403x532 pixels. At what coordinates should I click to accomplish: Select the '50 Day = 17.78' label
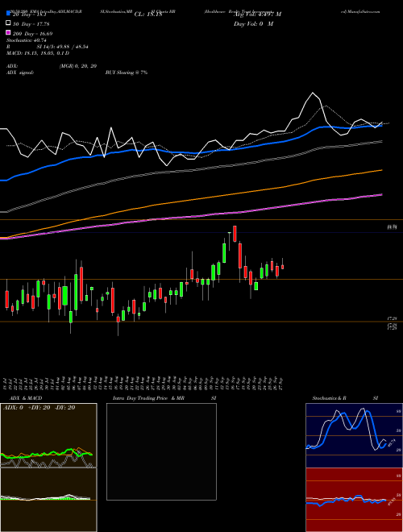tap(31, 24)
